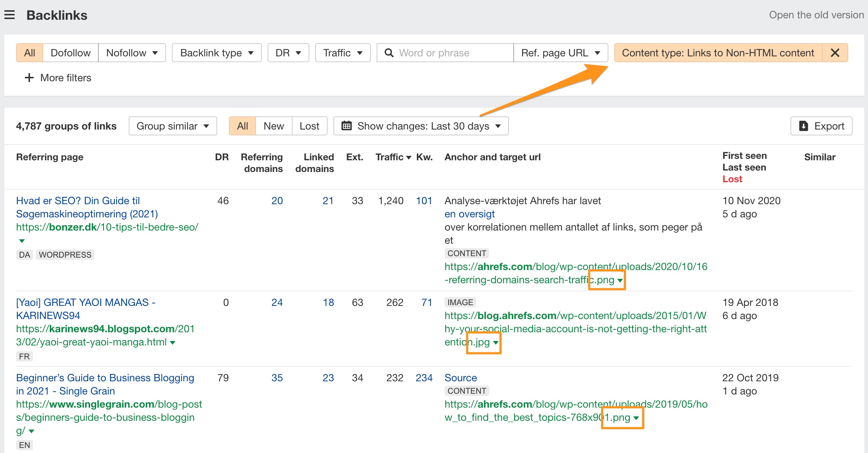Screen dimensions: 868x453
Task: Open the old version link
Action: click(816, 15)
